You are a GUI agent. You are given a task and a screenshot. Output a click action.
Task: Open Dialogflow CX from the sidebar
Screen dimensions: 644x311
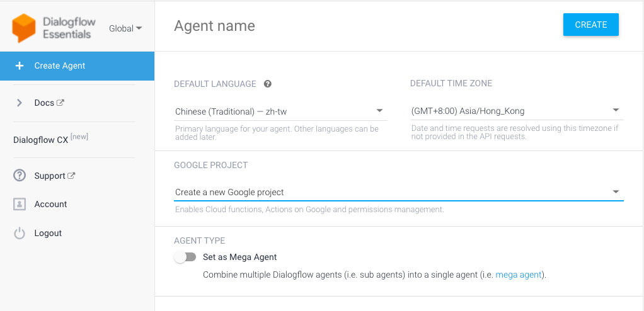pos(41,140)
